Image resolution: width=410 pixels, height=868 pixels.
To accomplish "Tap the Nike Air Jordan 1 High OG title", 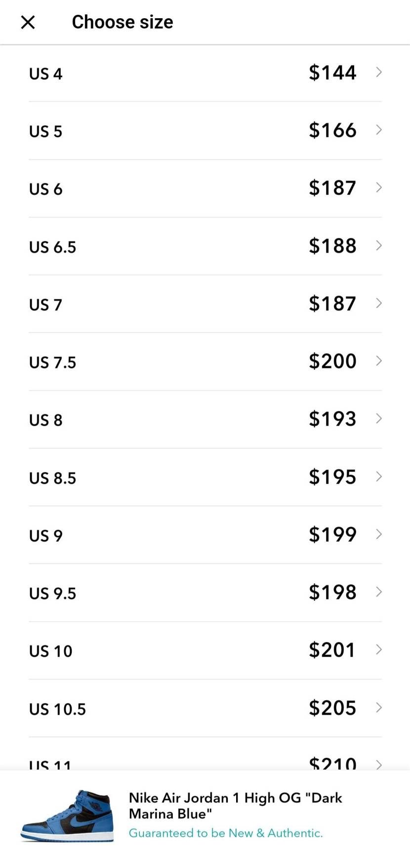I will pyautogui.click(x=236, y=805).
